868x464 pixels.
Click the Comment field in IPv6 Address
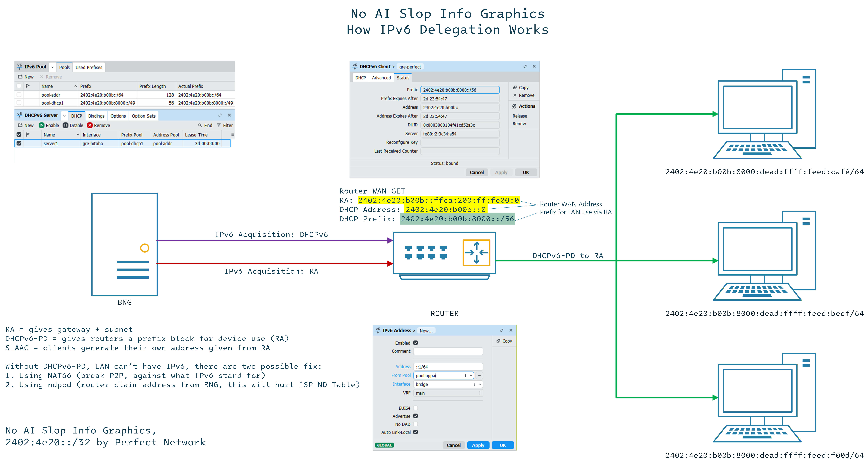448,351
